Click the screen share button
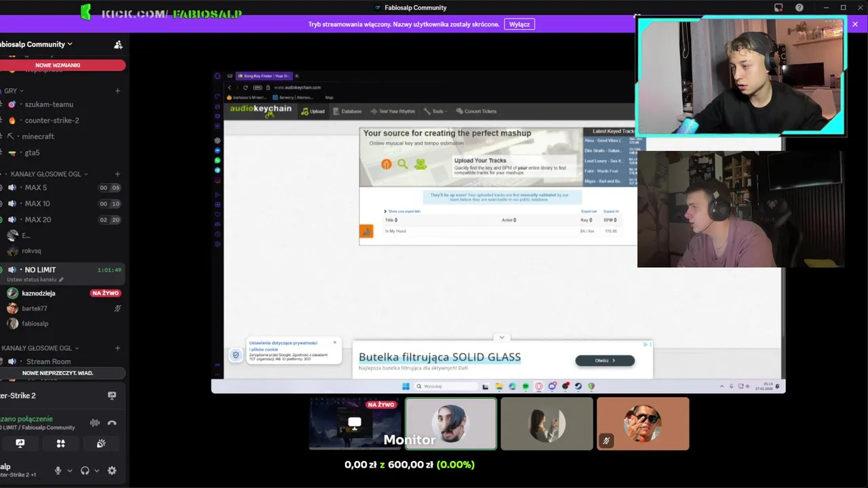This screenshot has height=488, width=868. 20,443
